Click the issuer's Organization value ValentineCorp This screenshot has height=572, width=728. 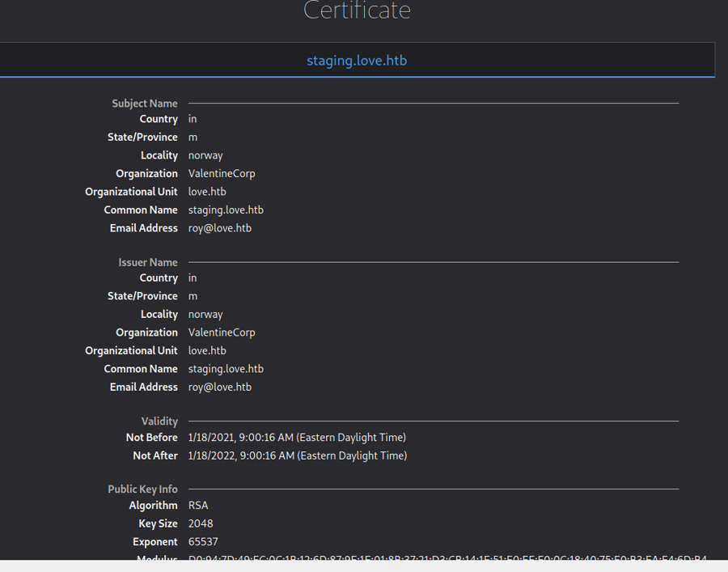click(222, 333)
